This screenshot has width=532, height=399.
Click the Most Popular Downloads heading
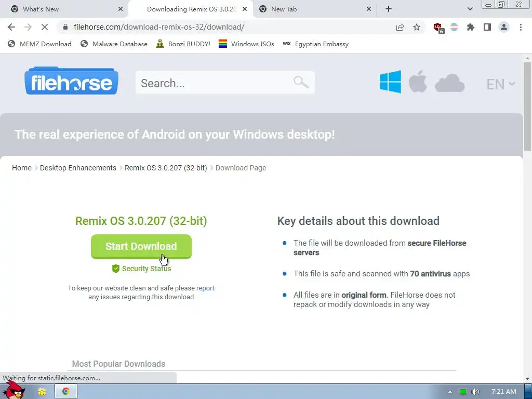click(119, 364)
